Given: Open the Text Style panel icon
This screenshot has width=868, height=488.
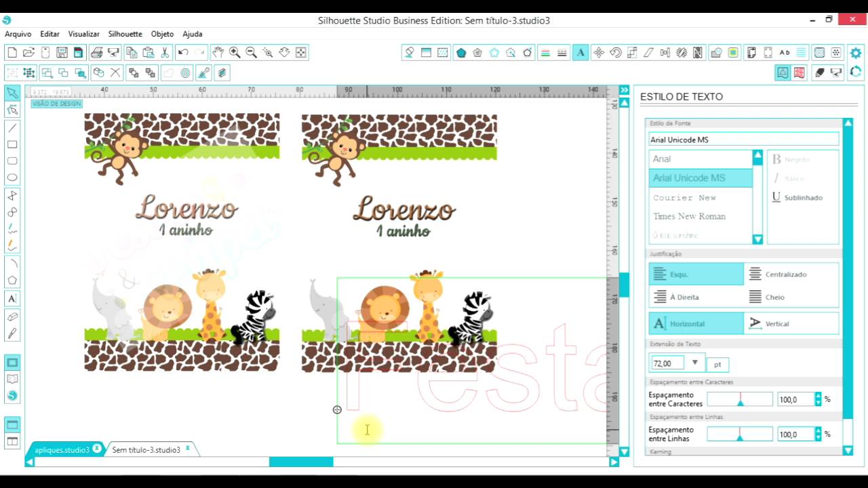Looking at the screenshot, I should [x=580, y=52].
